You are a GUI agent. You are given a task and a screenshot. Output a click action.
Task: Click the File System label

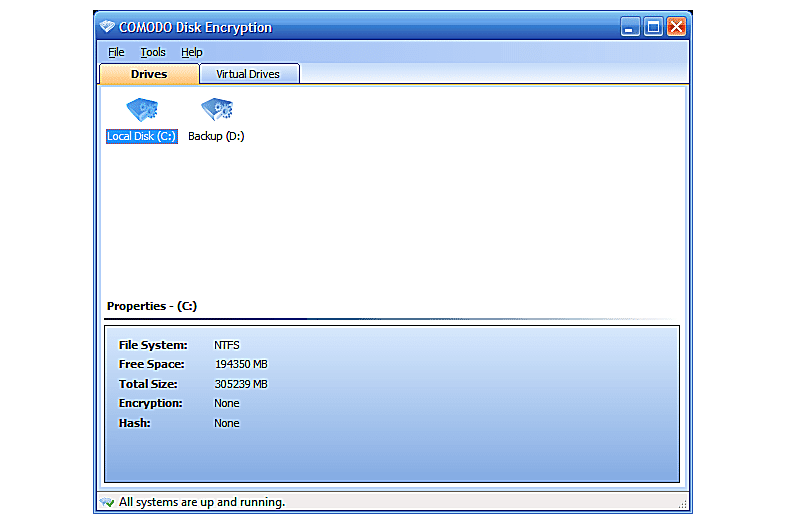153,345
